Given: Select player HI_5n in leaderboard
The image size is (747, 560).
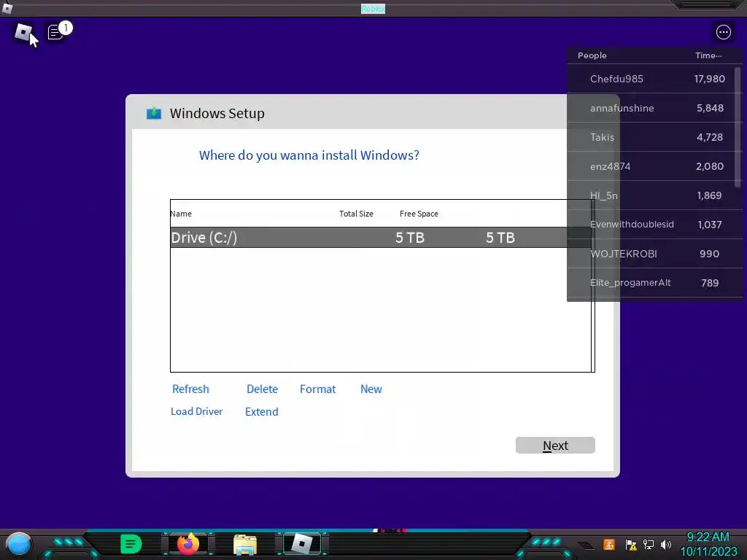Looking at the screenshot, I should [x=654, y=195].
